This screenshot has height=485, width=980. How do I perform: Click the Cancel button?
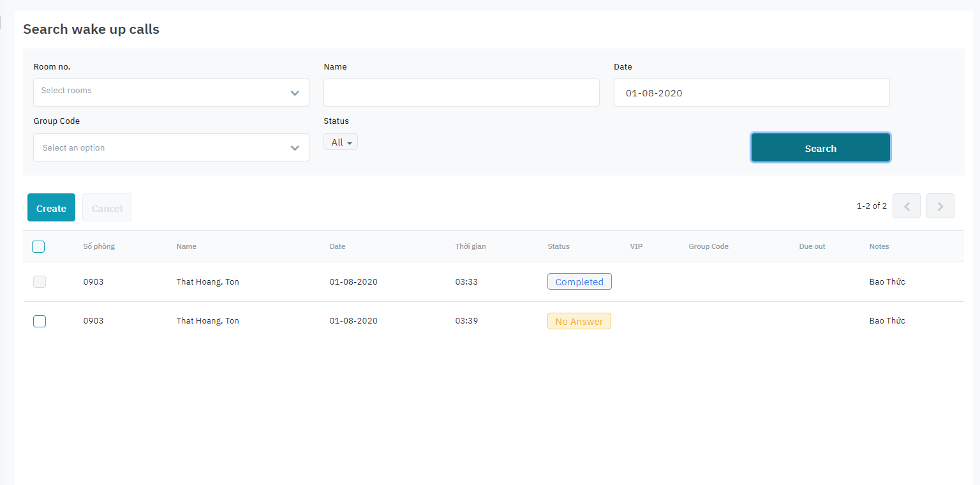[x=107, y=208]
